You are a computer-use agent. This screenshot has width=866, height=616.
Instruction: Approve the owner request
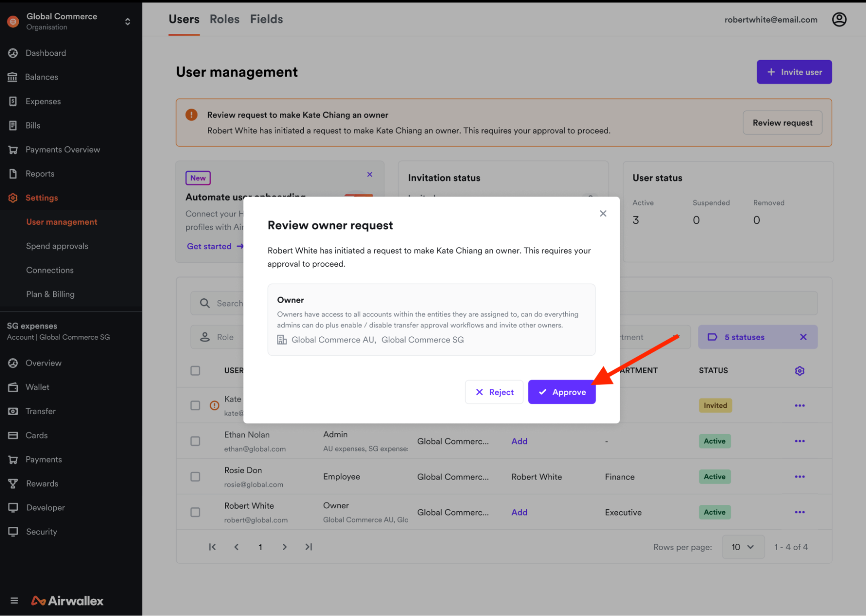561,392
